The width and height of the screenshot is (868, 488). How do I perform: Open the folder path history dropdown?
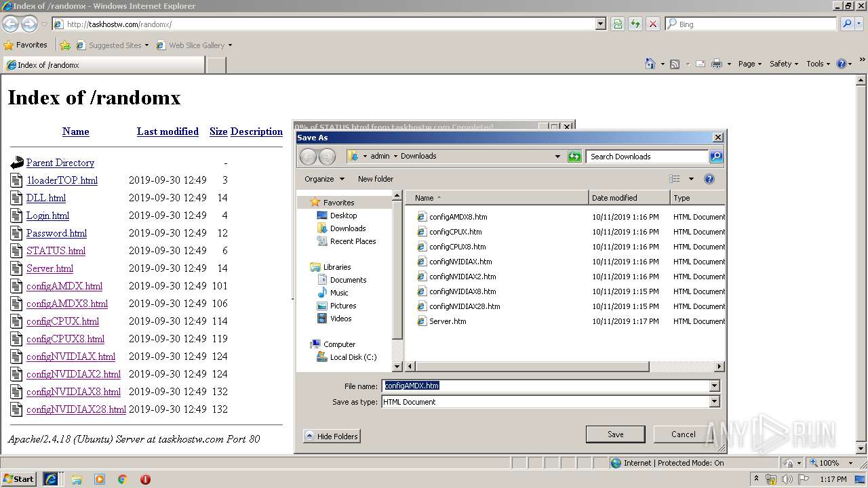coord(557,157)
